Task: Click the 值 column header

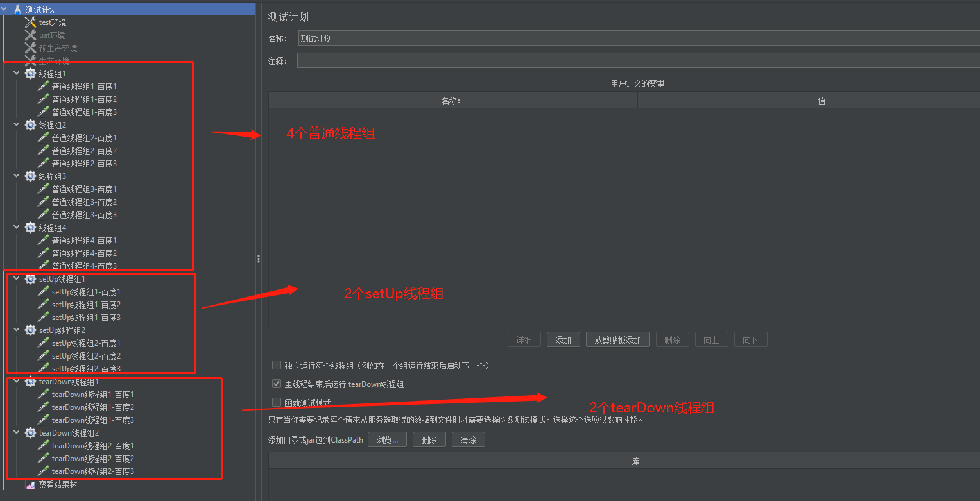Action: click(x=809, y=101)
